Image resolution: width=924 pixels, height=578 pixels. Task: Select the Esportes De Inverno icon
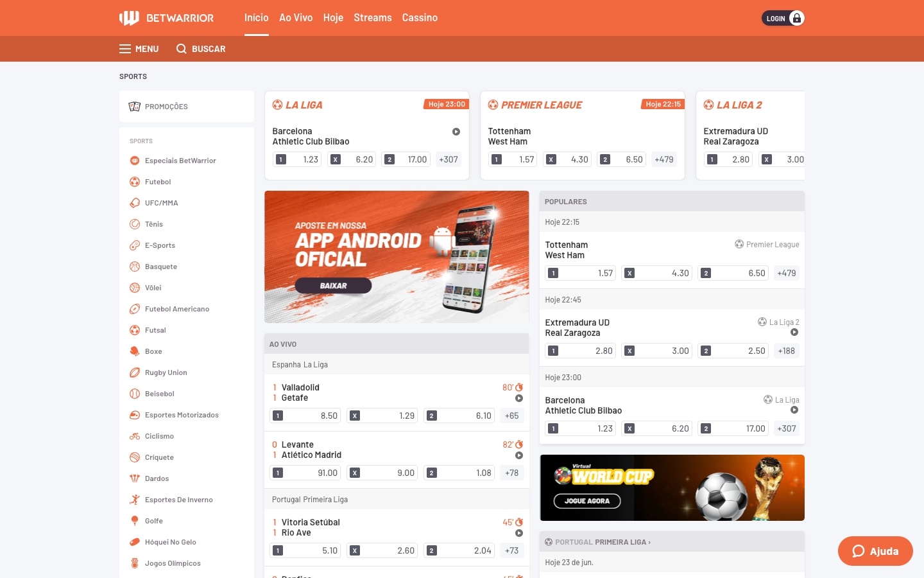point(135,500)
